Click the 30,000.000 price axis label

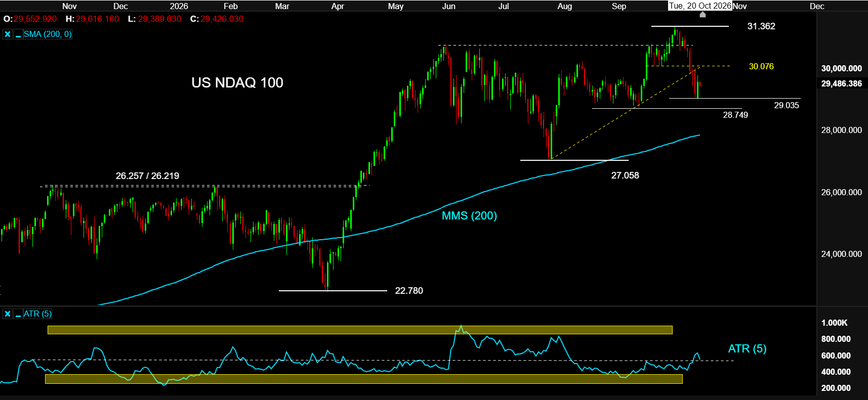(x=841, y=68)
